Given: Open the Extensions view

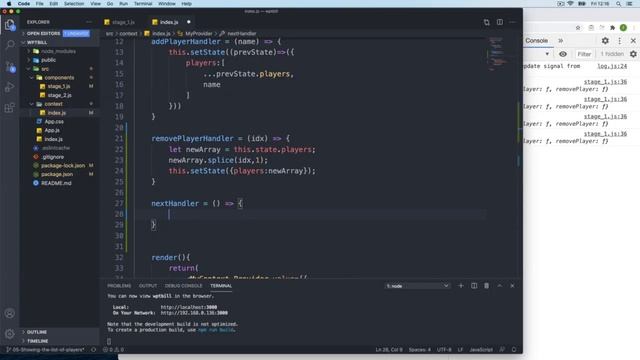Looking at the screenshot, I should 10,108.
